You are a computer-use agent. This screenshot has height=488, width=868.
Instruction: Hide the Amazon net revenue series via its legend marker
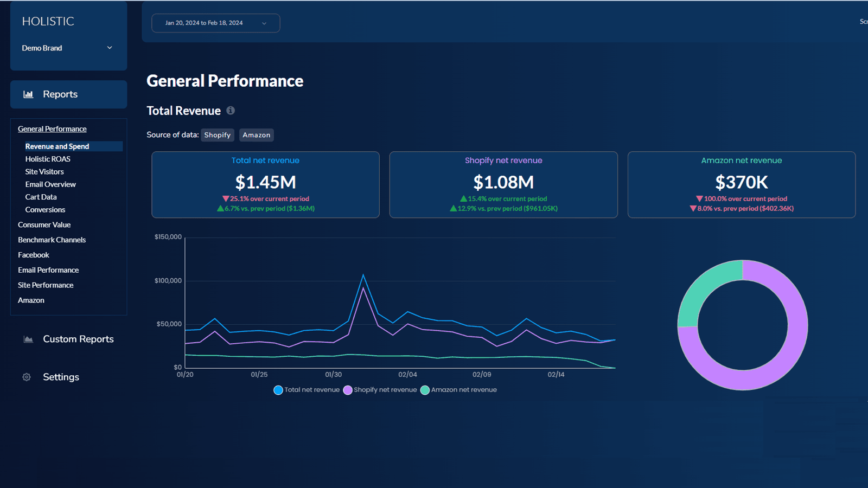(x=425, y=390)
